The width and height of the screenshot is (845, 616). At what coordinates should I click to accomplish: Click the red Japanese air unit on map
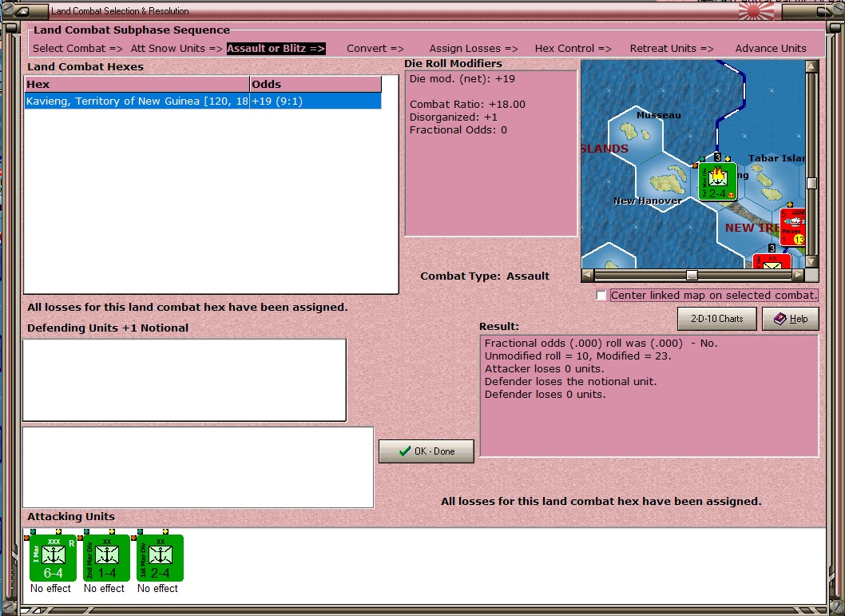coord(793,227)
